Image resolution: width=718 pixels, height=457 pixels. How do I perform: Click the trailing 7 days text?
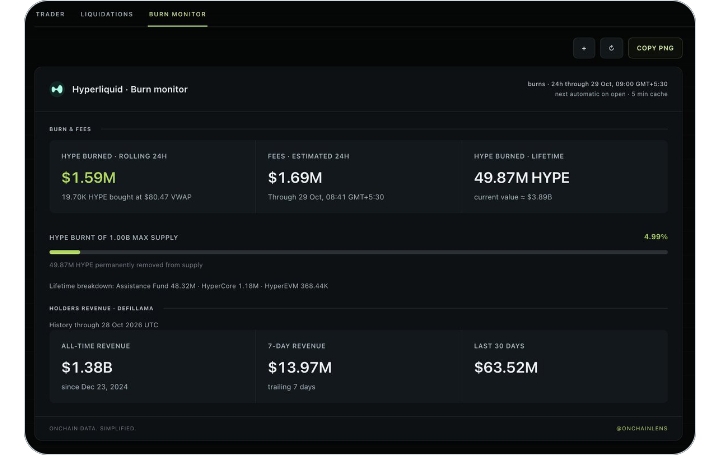pos(291,387)
